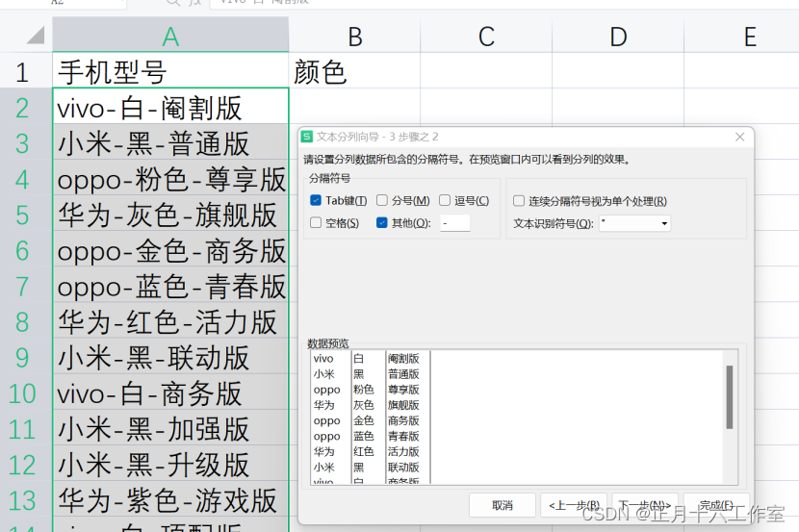Viewport: 799px width, 532px height.
Task: Select column D header
Action: click(x=618, y=36)
